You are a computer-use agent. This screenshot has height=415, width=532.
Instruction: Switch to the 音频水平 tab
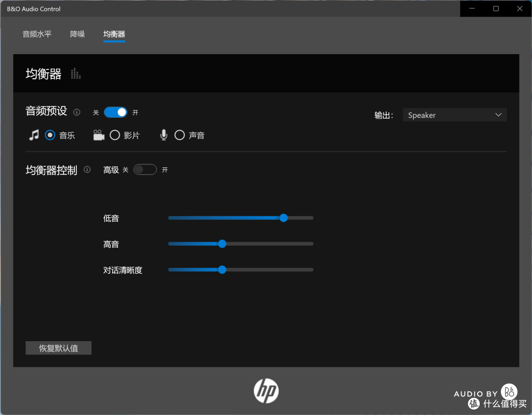click(37, 34)
